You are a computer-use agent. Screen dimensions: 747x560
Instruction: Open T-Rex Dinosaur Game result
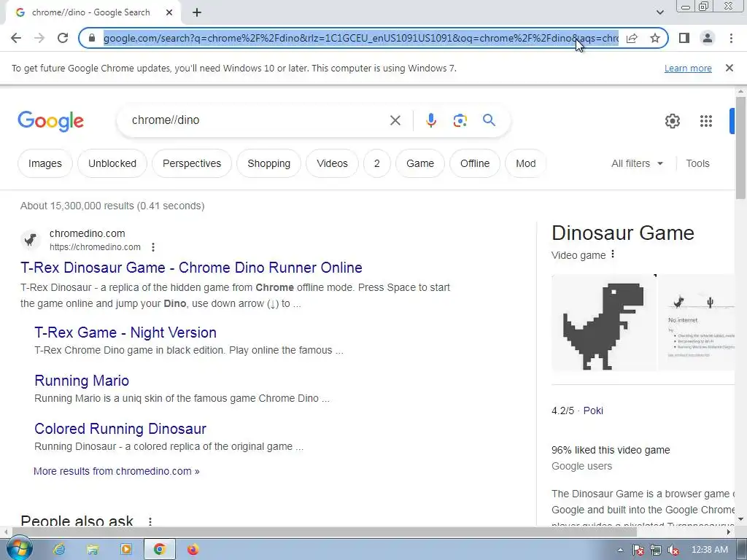191,268
